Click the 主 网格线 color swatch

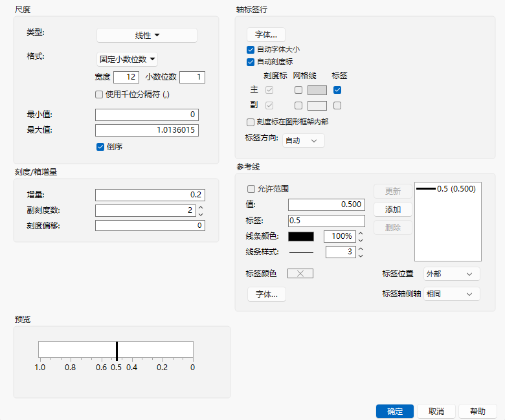[x=317, y=90]
